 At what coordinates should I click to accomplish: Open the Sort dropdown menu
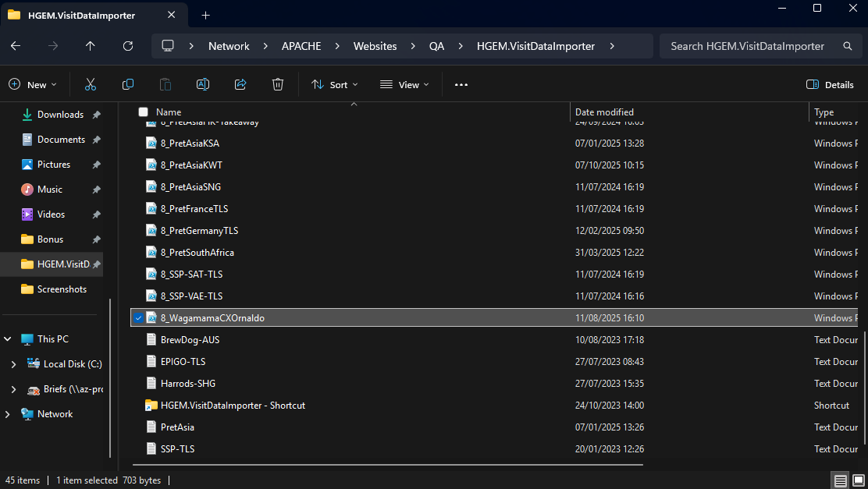[x=334, y=84]
